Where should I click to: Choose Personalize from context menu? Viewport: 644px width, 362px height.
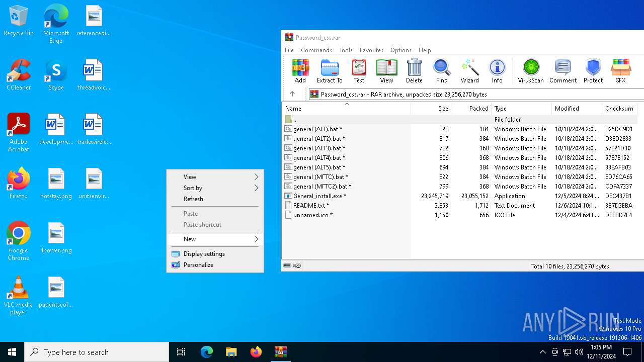[x=215, y=265]
